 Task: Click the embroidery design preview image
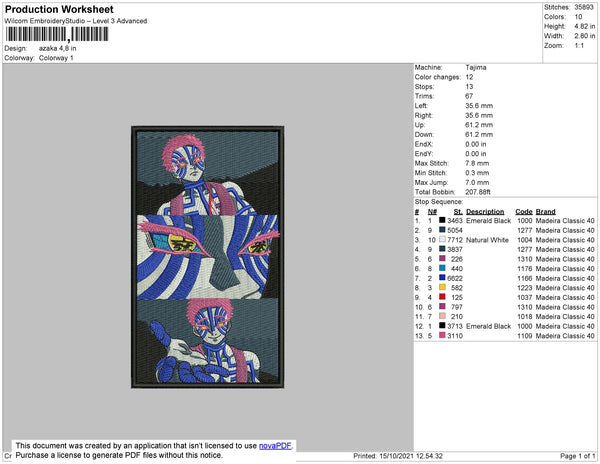pyautogui.click(x=207, y=257)
